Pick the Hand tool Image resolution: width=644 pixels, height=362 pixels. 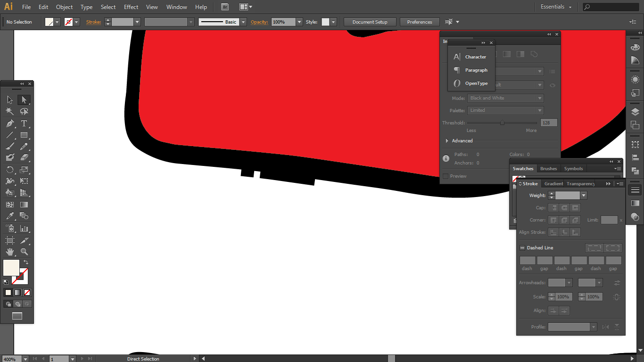click(10, 252)
